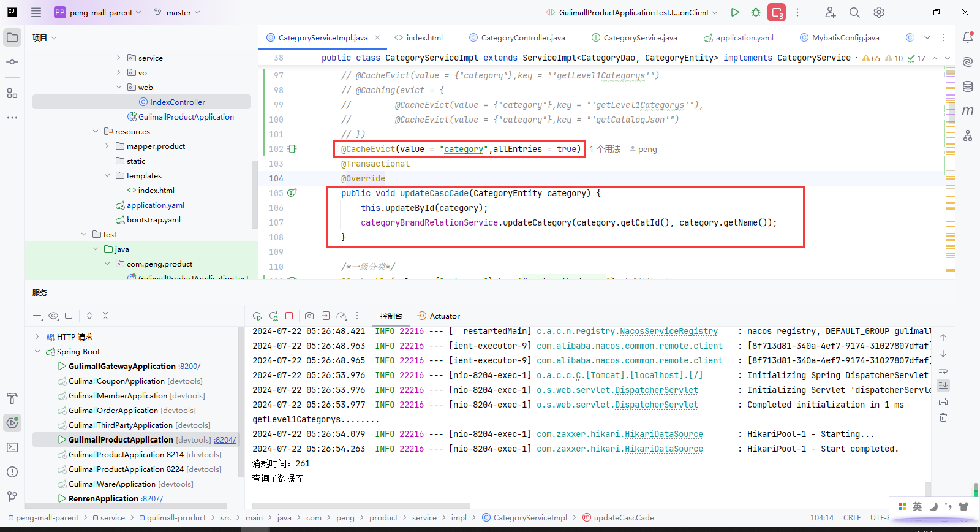This screenshot has width=980, height=532.
Task: Take a thread dump camera icon
Action: pos(309,316)
